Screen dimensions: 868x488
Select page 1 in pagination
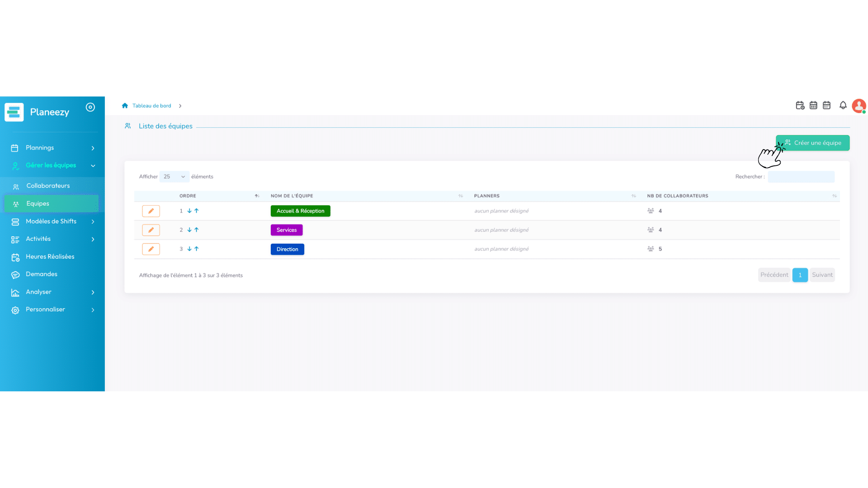click(x=800, y=275)
